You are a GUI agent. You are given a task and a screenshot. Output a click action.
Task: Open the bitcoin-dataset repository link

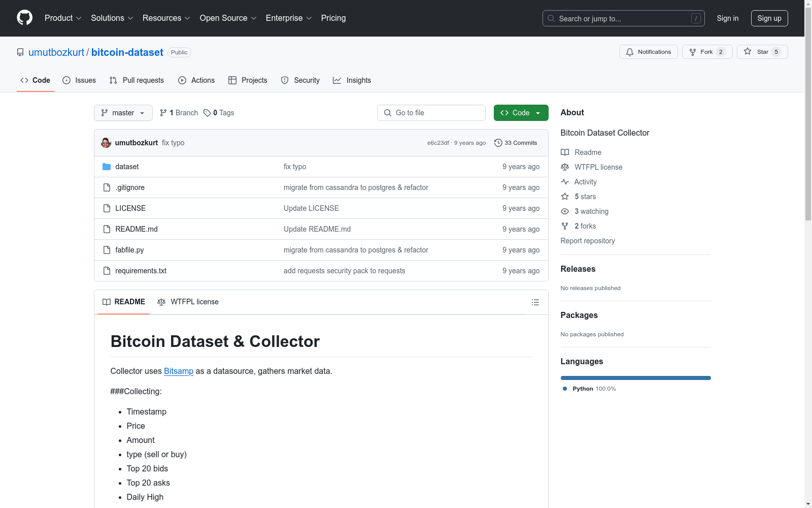pos(127,52)
